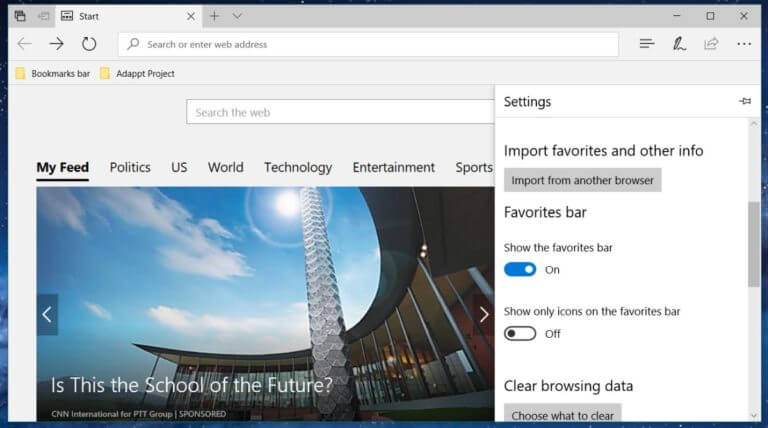Open the More actions ellipsis menu
The image size is (768, 428).
[x=744, y=44]
